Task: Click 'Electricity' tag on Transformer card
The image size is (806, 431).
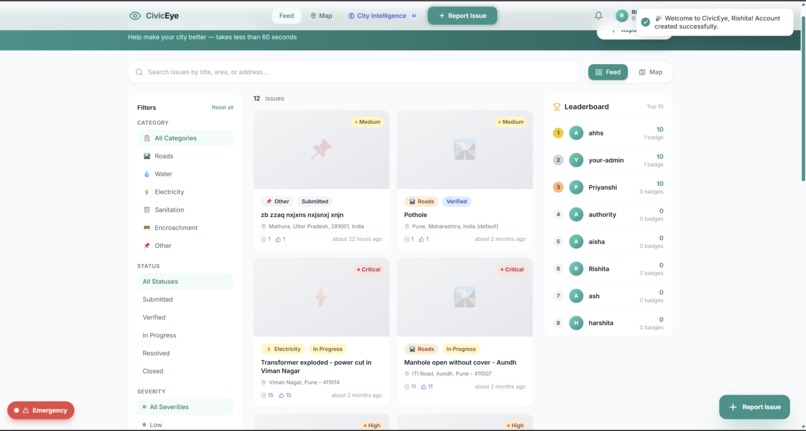Action: [x=283, y=349]
